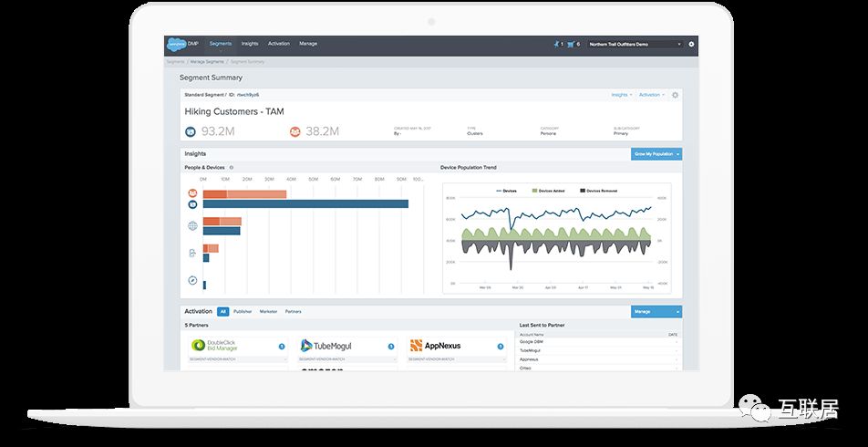This screenshot has width=868, height=447.
Task: Toggle the Devices Removed legend item
Action: click(598, 191)
